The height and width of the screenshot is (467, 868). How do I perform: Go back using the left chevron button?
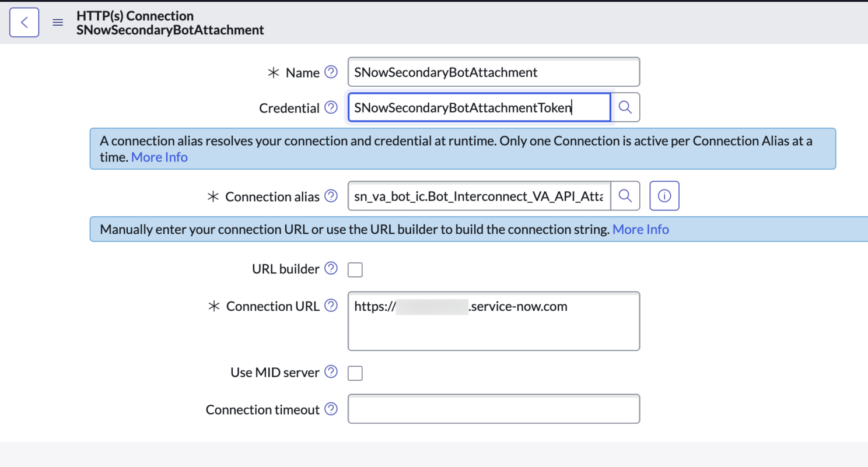pos(24,23)
